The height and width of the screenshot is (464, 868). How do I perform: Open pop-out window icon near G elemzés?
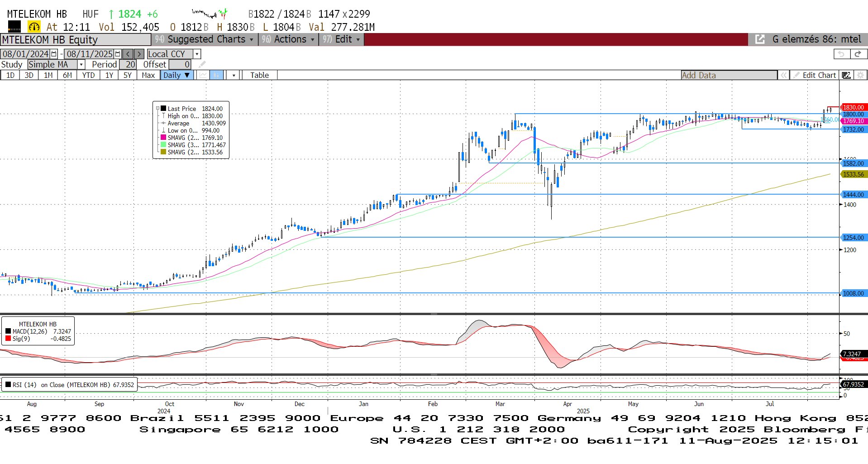click(x=760, y=39)
